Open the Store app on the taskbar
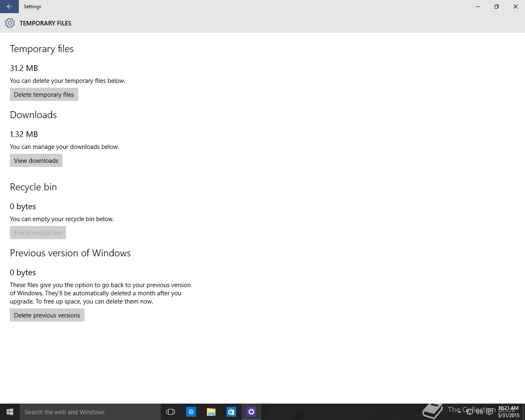This screenshot has height=420, width=525. pos(231,412)
